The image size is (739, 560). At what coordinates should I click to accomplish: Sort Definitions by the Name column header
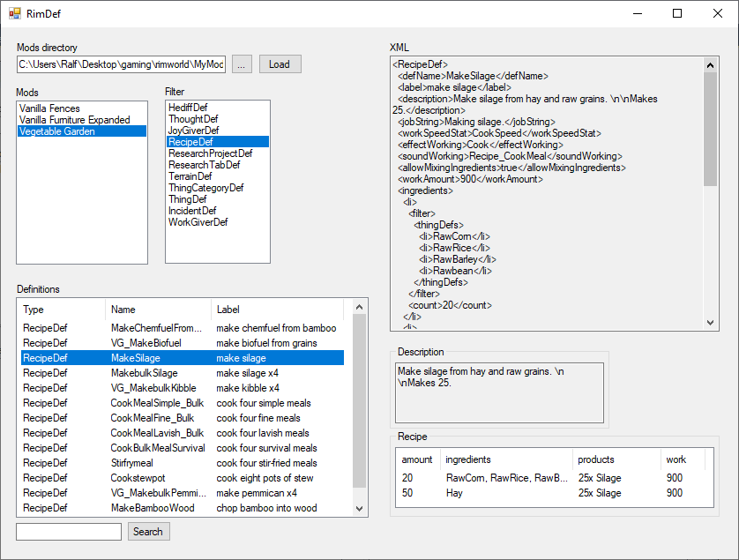coord(159,310)
